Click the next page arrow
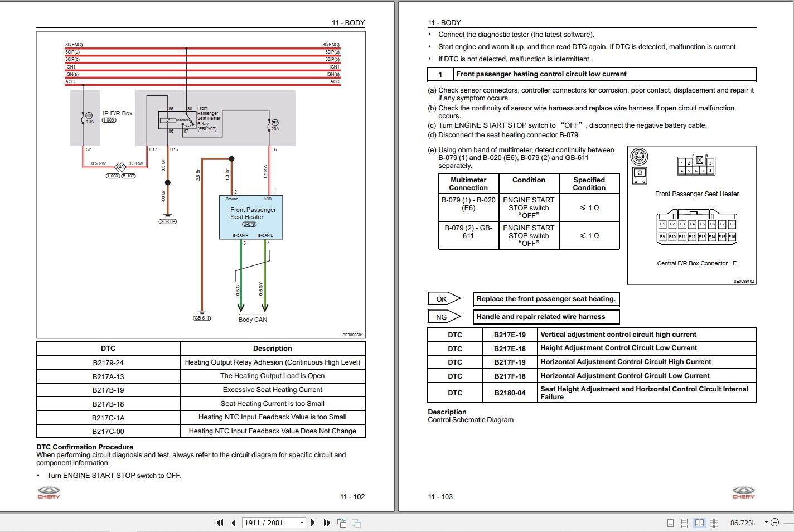The width and height of the screenshot is (794, 532). pyautogui.click(x=313, y=523)
